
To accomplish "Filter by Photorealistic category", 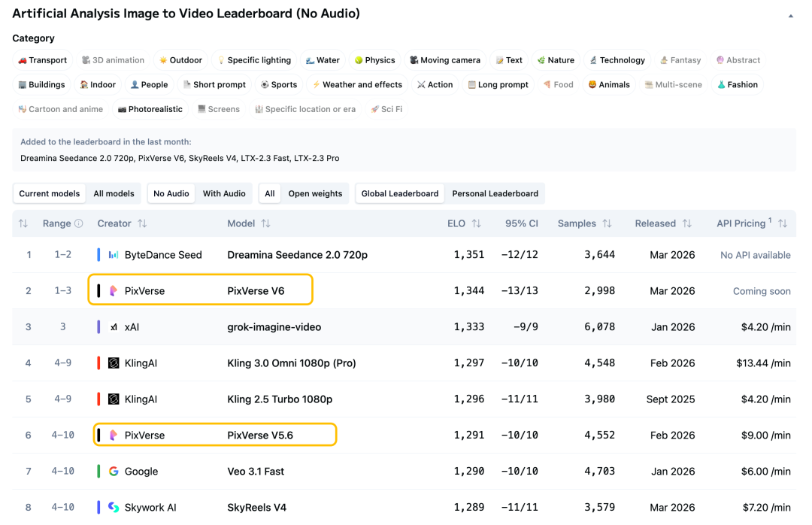I will click(x=150, y=109).
